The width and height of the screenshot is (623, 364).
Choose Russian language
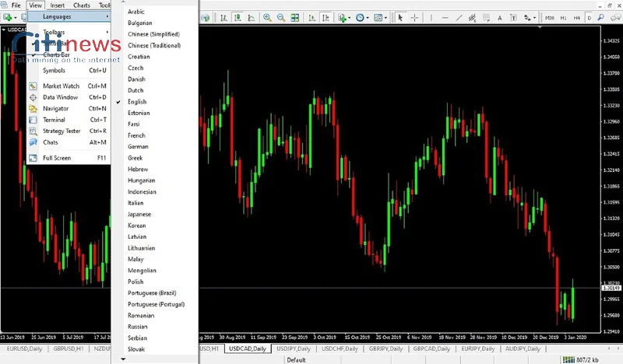[155, 327]
